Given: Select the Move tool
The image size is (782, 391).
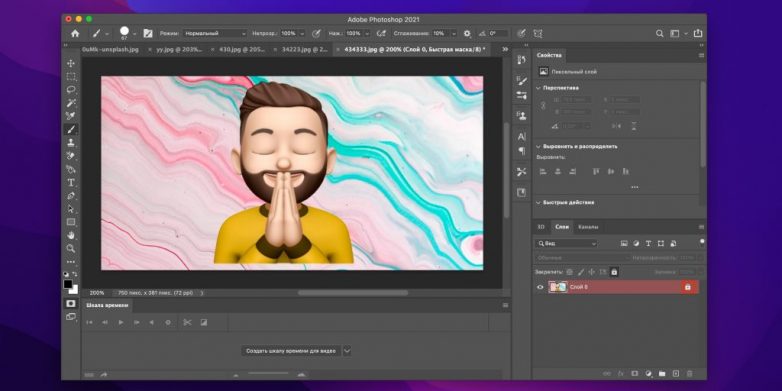Looking at the screenshot, I should (x=71, y=63).
